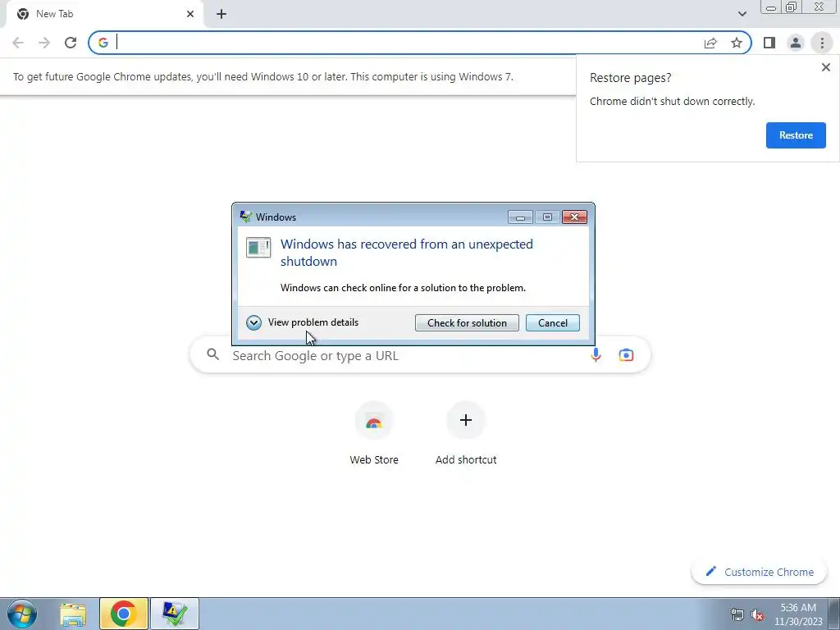Close the Windows dialog with red X
Screen dimensions: 840x630
[574, 217]
